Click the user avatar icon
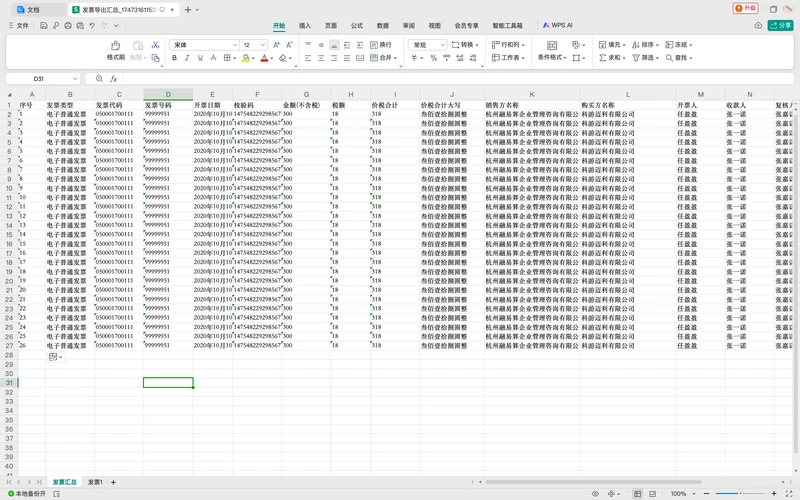Image resolution: width=800 pixels, height=500 pixels. pos(788,9)
